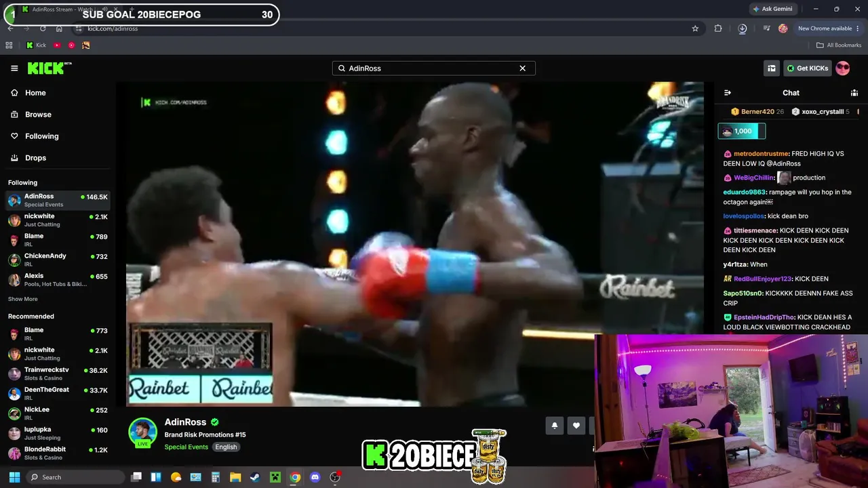The height and width of the screenshot is (488, 868).
Task: Click metrodontrustme username in chat
Action: 761,154
